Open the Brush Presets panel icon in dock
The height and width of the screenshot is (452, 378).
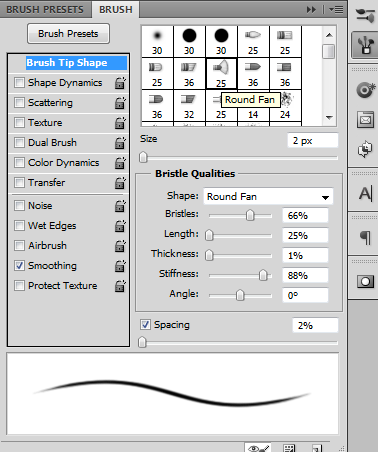[x=365, y=15]
